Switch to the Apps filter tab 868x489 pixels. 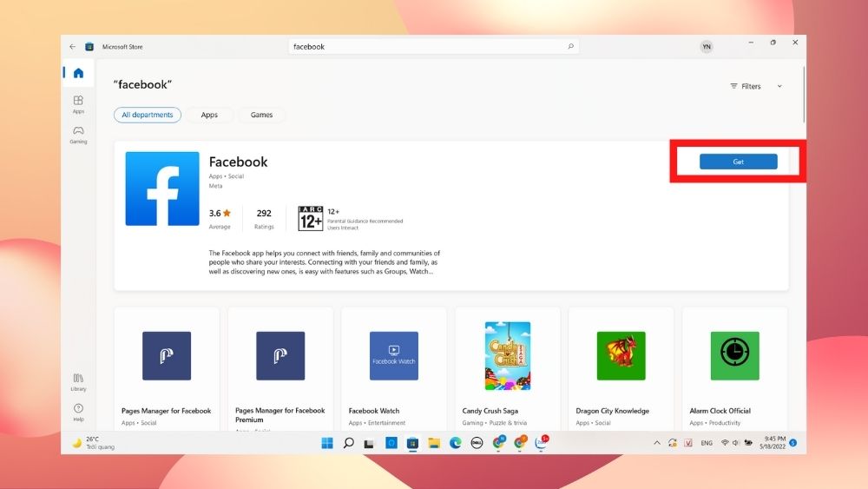pyautogui.click(x=209, y=115)
